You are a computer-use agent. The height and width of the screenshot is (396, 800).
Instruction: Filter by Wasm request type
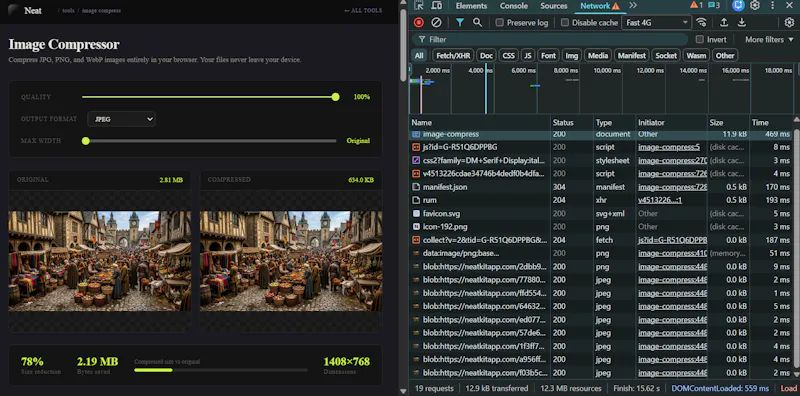(x=696, y=56)
